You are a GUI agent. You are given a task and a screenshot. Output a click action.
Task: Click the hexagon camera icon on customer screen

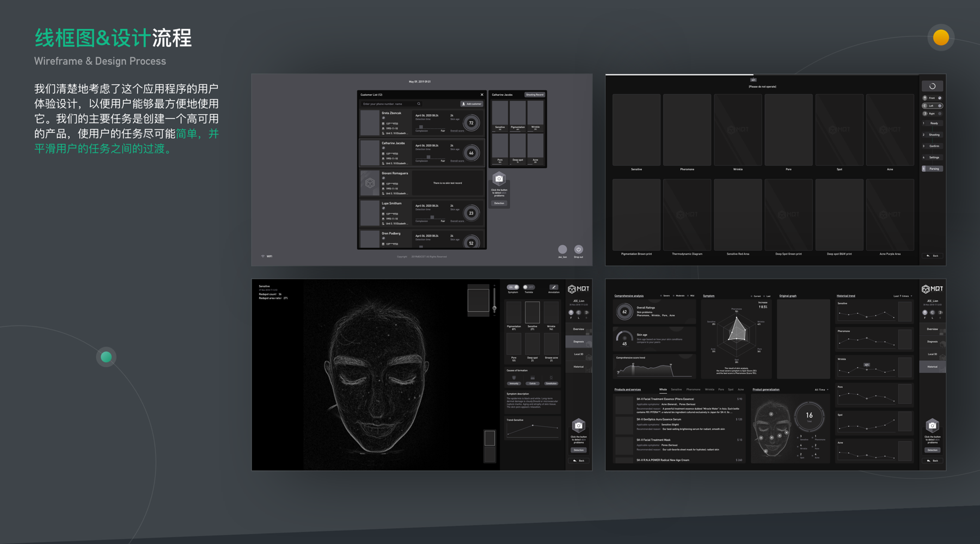(499, 178)
